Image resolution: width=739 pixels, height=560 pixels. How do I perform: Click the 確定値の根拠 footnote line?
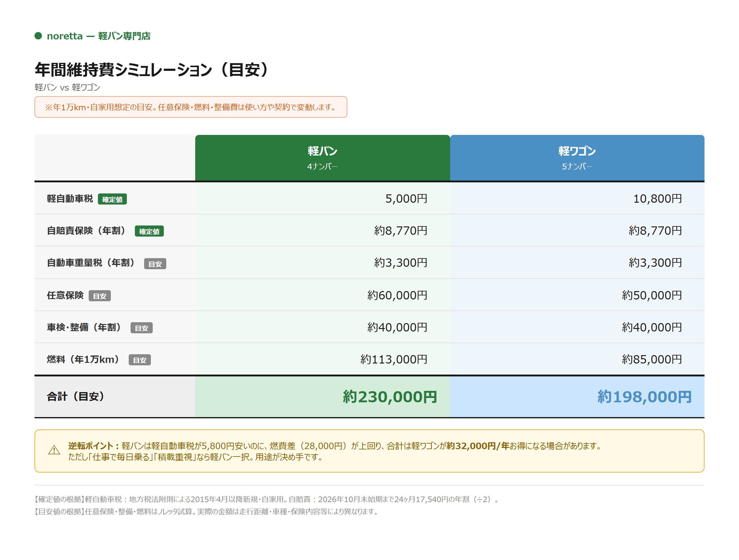tap(267, 499)
